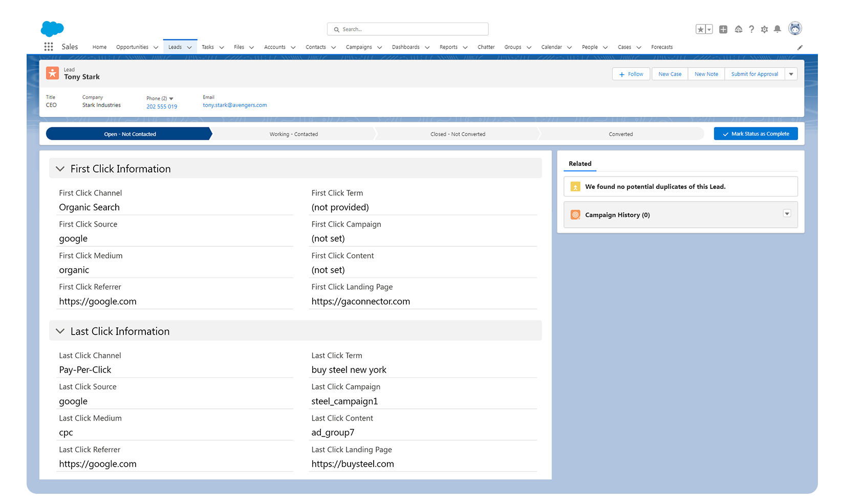Expand the Opportunities tab dropdown arrow
This screenshot has width=844, height=504.
156,48
